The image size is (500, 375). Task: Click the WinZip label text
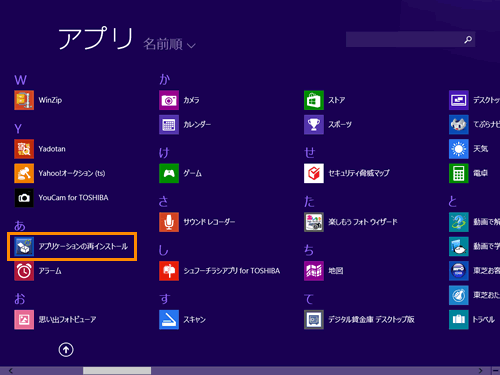(50, 100)
